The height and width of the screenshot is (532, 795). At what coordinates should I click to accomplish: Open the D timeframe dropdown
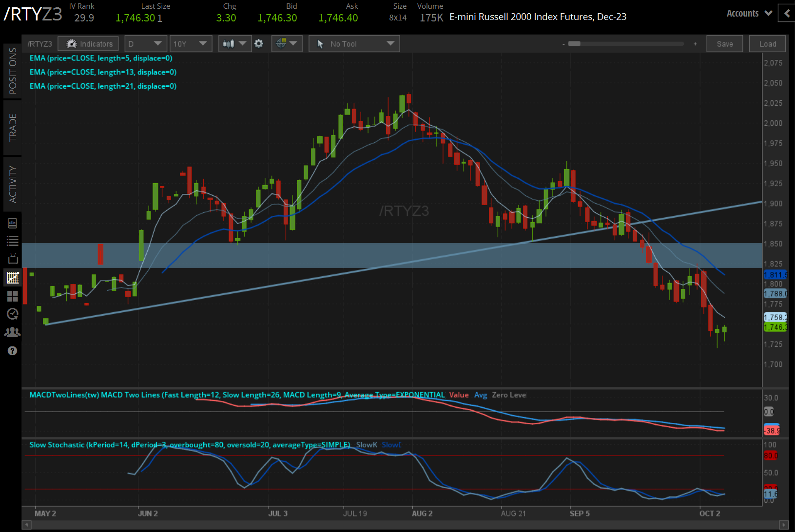146,44
